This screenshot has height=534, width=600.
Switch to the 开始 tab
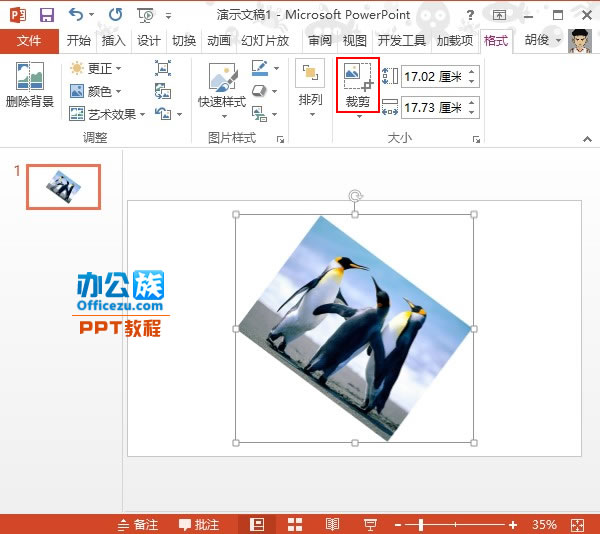78,41
